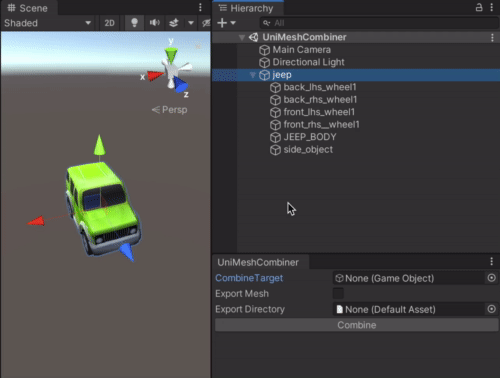Collapse the UniMeshCombiner scene arrow
Image resolution: width=500 pixels, height=378 pixels.
(x=242, y=37)
